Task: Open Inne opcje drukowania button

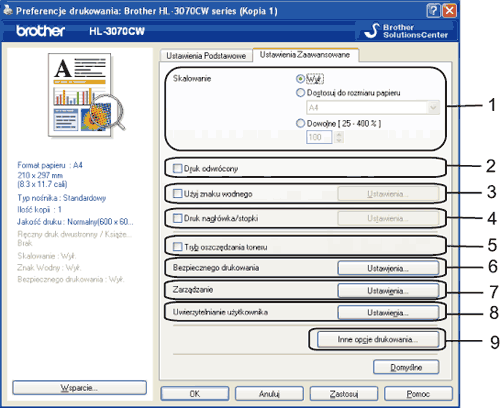Action: coord(378,339)
